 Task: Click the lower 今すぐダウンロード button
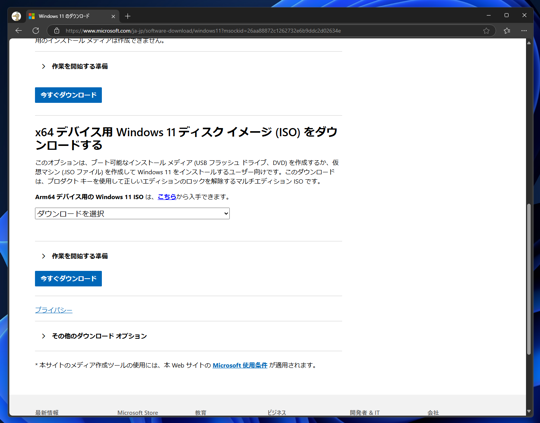pyautogui.click(x=68, y=278)
